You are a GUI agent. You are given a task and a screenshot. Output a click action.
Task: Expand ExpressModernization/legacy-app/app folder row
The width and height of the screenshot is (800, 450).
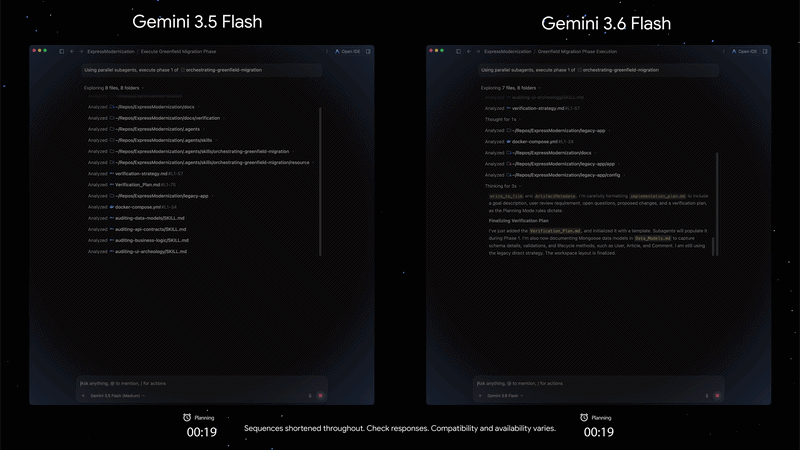[551, 164]
